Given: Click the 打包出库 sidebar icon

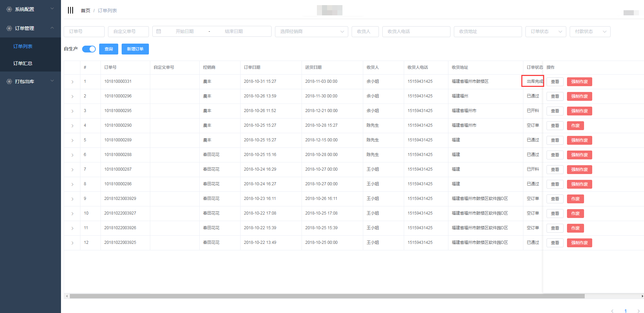Looking at the screenshot, I should click(x=9, y=81).
